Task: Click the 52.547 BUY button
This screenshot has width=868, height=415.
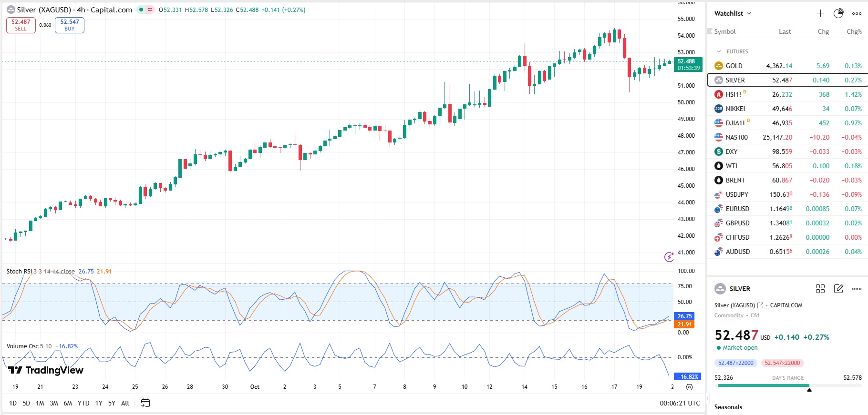Action: [x=70, y=25]
